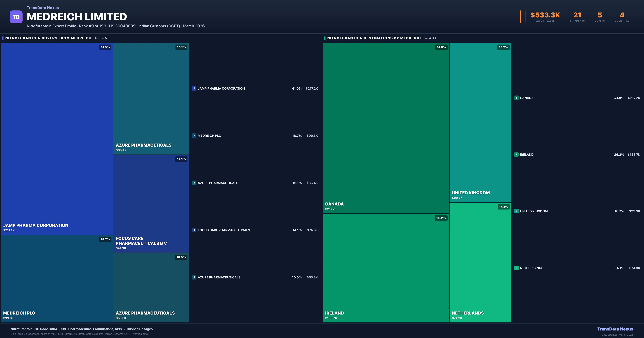Image resolution: width=644 pixels, height=338 pixels.
Task: Click the United Kingdom treemap block
Action: pyautogui.click(x=480, y=122)
